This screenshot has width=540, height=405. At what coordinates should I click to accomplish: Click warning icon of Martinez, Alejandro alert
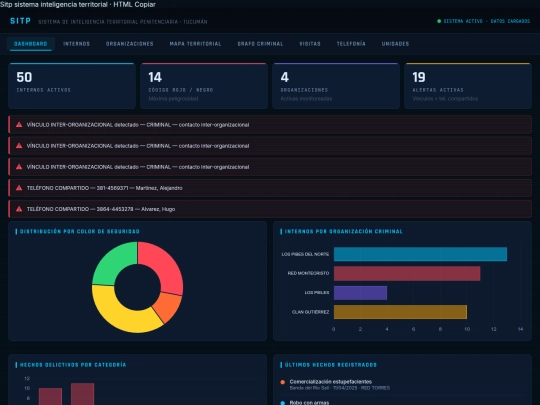(19, 188)
